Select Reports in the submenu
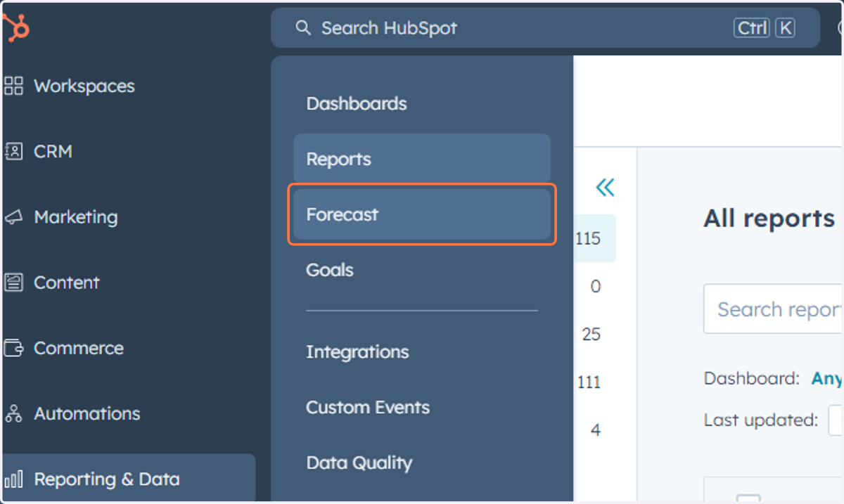The height and width of the screenshot is (504, 844). pyautogui.click(x=422, y=159)
